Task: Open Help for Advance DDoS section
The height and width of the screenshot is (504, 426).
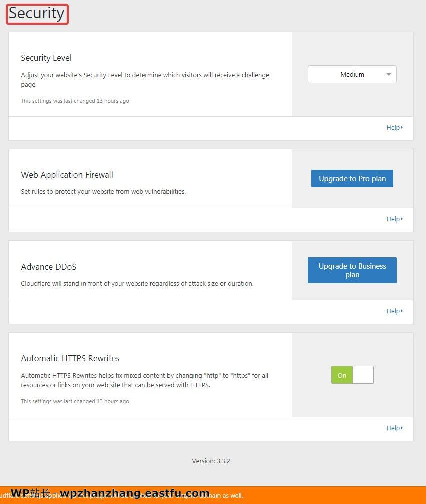Action: pos(394,311)
